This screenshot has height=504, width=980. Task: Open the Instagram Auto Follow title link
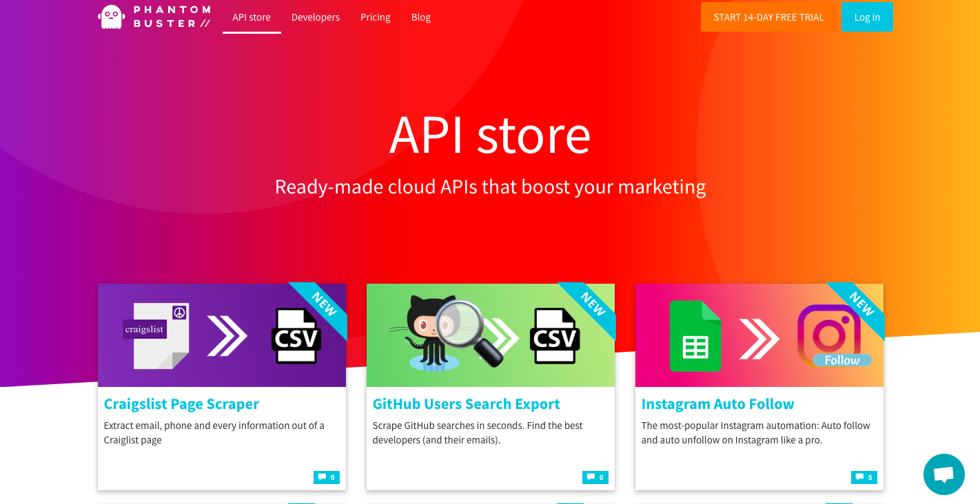717,404
